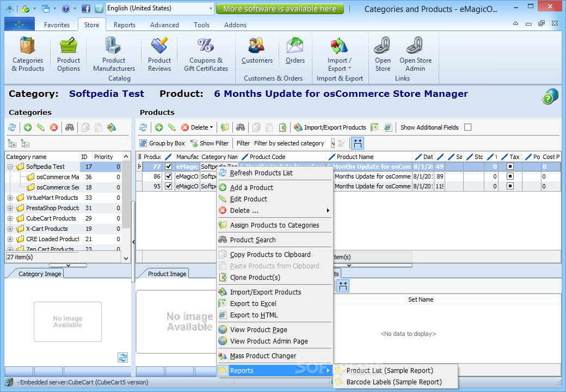Expand all categories tree icon
This screenshot has height=392, width=566.
click(12, 144)
